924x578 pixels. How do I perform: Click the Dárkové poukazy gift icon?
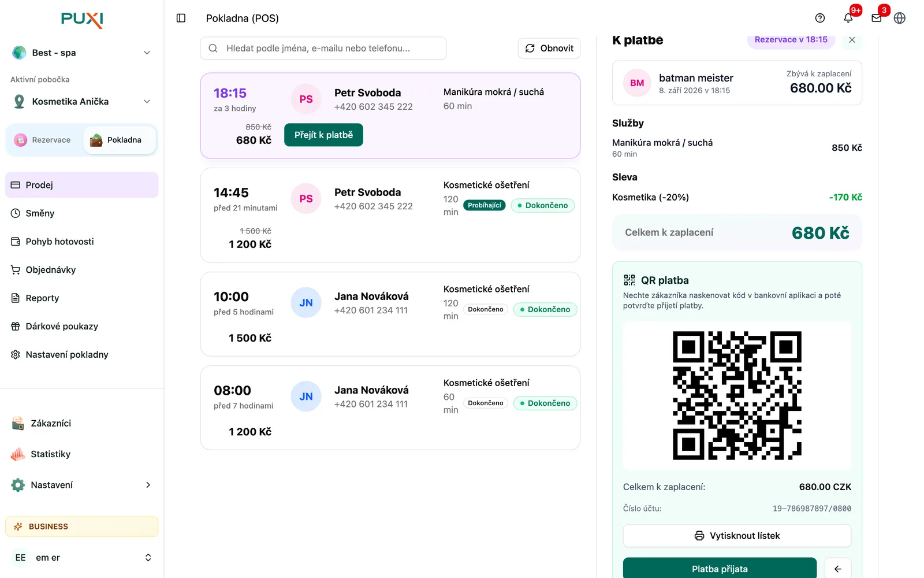point(16,327)
